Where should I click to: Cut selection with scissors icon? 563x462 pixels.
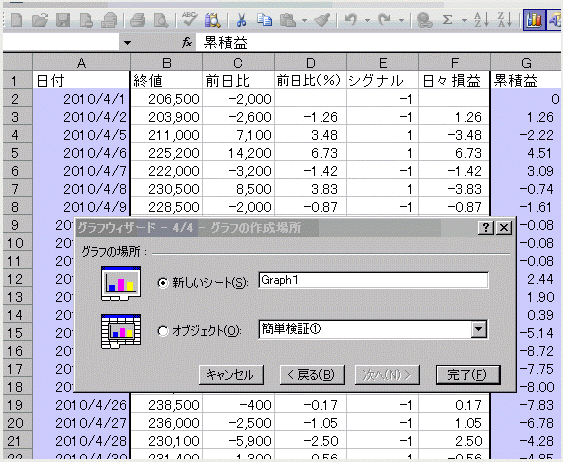pyautogui.click(x=242, y=20)
